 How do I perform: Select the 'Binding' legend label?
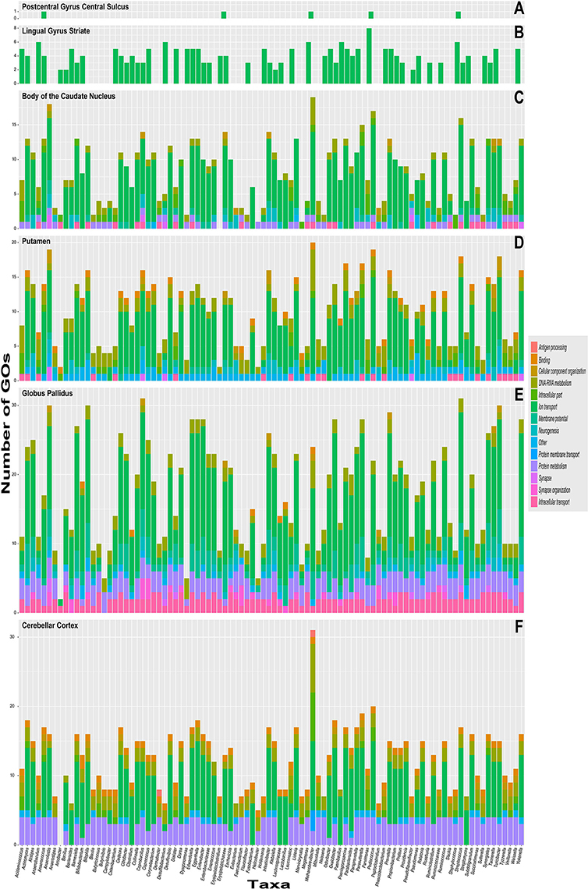[544, 360]
